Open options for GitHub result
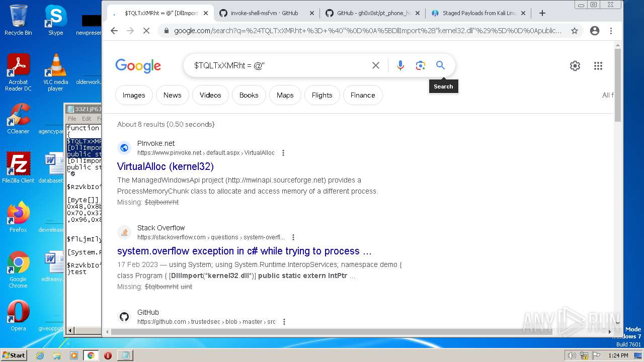Viewport: 644px width, 362px height. 284,322
